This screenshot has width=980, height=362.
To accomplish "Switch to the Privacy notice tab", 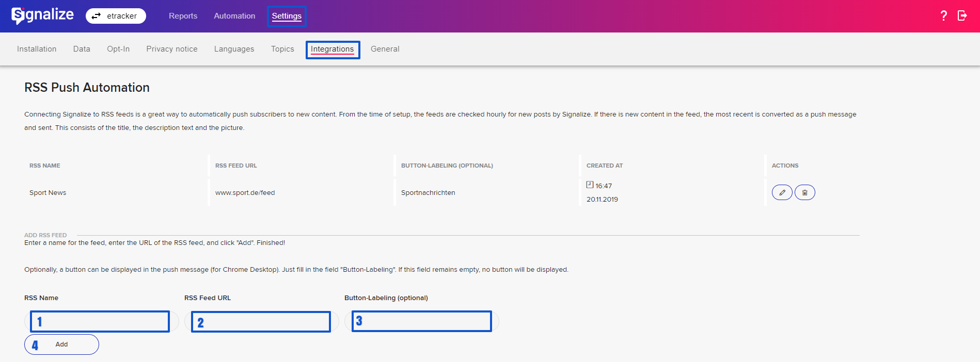I will (172, 49).
